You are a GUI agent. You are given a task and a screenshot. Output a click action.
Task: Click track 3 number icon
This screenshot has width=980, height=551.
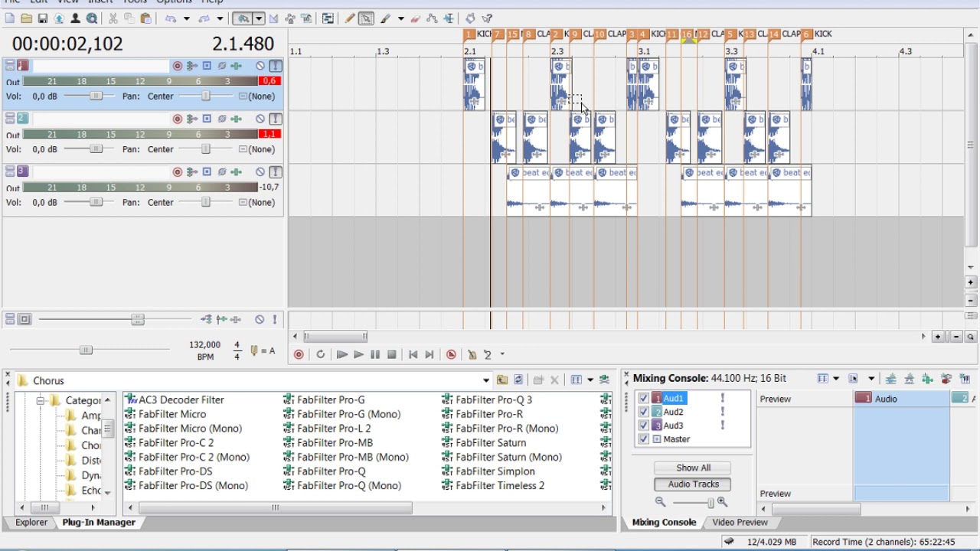[x=22, y=171]
